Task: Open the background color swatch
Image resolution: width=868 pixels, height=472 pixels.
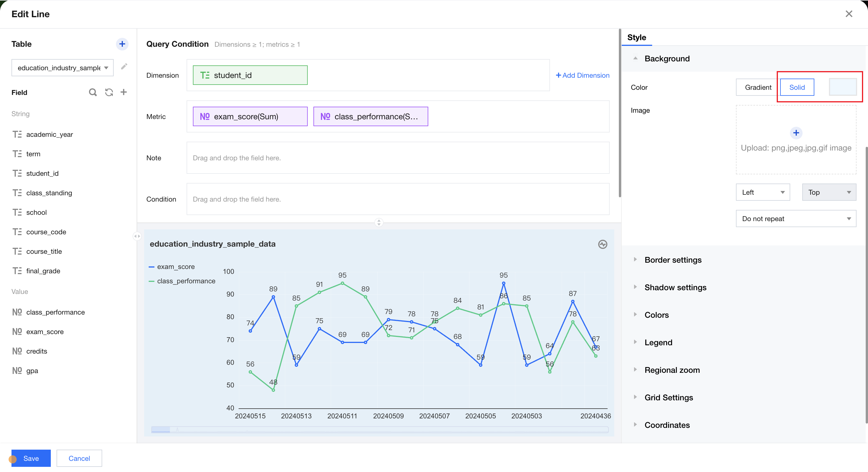Action: pos(843,87)
